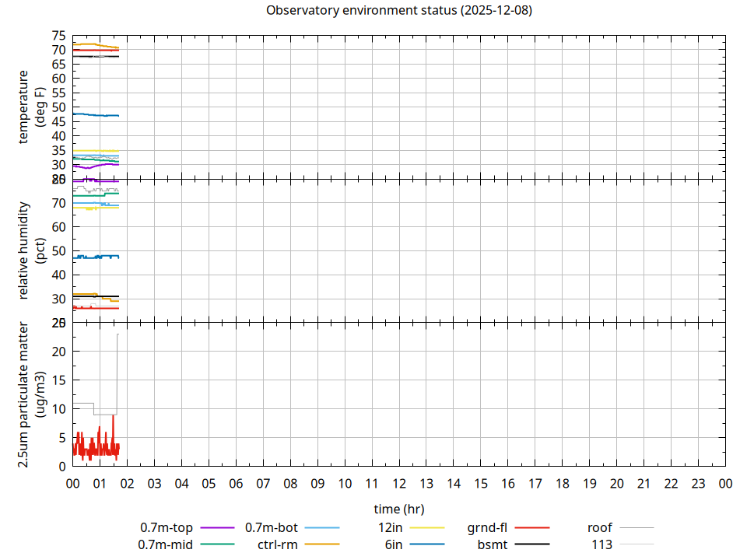Click the 06 hour tick on time axis
Screen dimensions: 747x560
(236, 484)
